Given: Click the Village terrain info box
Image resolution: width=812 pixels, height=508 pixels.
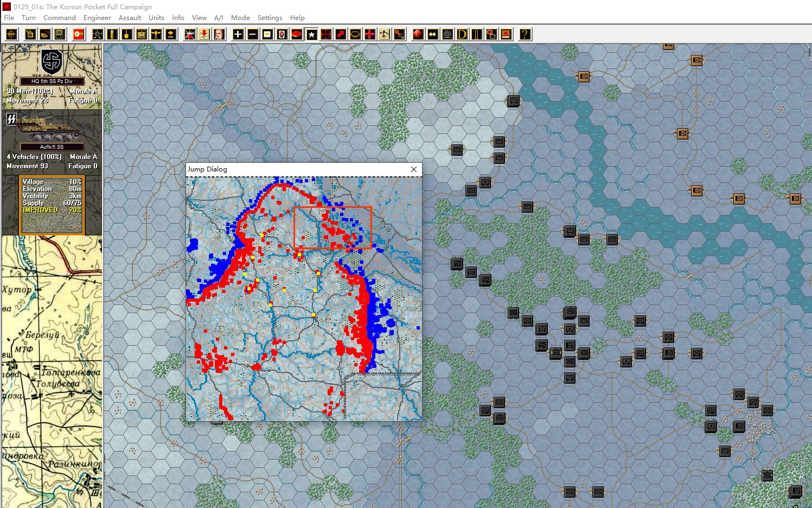Looking at the screenshot, I should point(52,205).
